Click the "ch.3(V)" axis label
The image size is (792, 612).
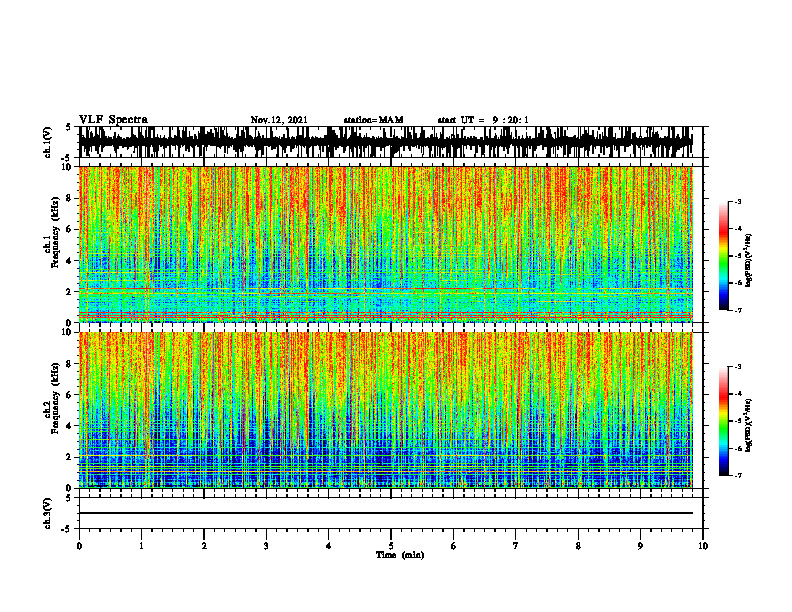click(47, 514)
